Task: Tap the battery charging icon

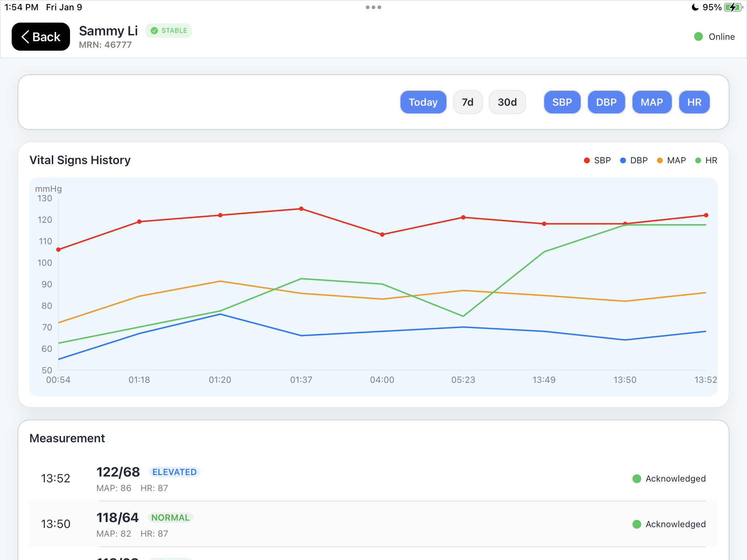Action: pos(732,7)
